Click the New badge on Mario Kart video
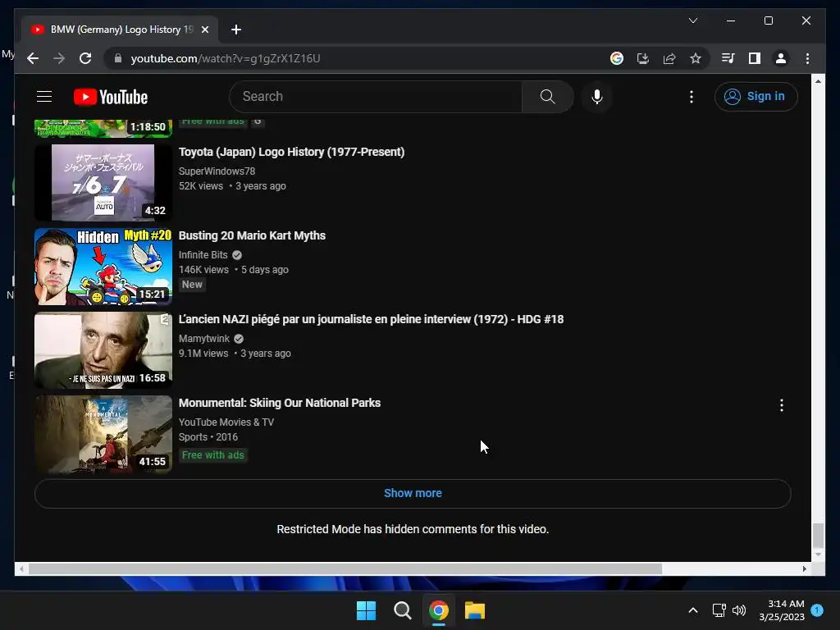Viewport: 840px width, 630px height. [192, 285]
